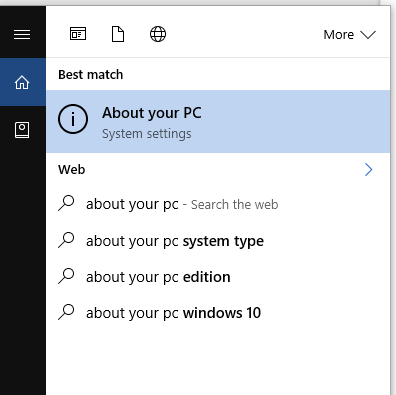The width and height of the screenshot is (396, 395).
Task: Filter results by Documents icon
Action: pyautogui.click(x=118, y=34)
